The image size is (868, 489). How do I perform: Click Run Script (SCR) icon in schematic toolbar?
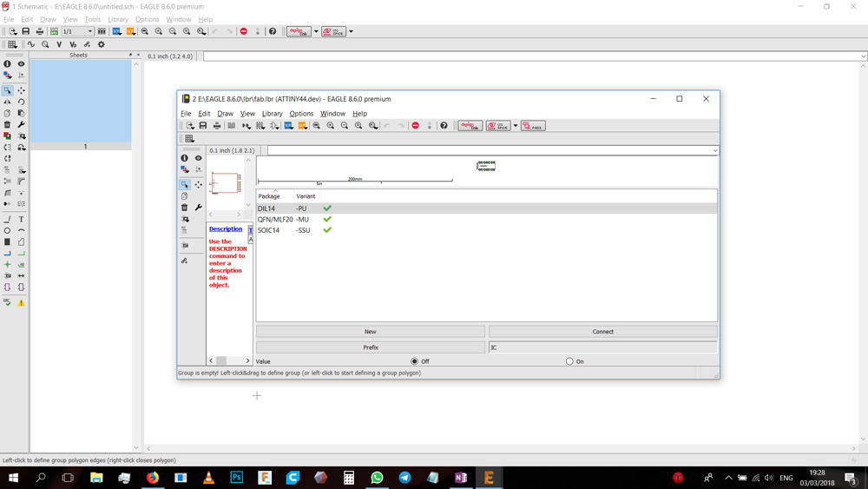(116, 31)
